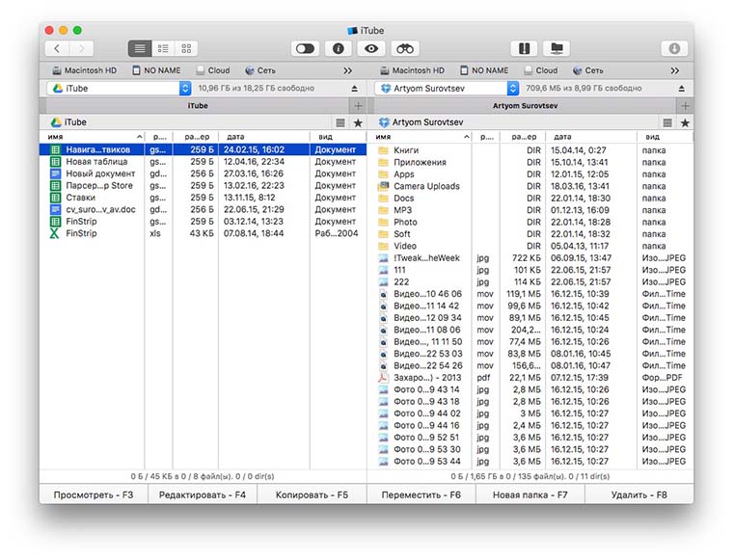Go forward with the right arrow button

click(81, 48)
